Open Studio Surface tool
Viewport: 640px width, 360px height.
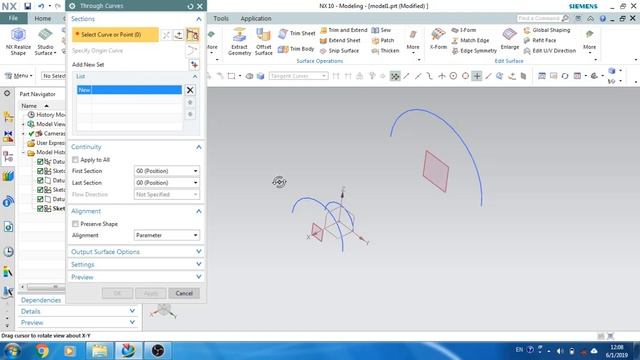coord(45,41)
